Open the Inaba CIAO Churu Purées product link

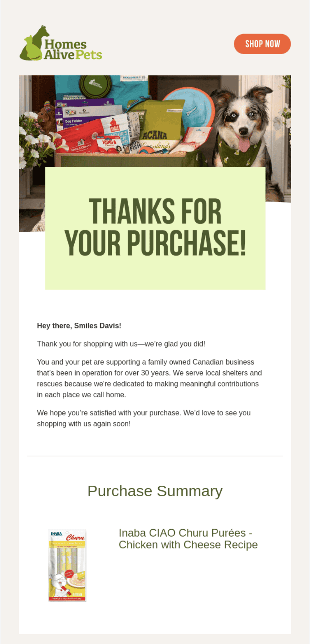[x=187, y=539]
